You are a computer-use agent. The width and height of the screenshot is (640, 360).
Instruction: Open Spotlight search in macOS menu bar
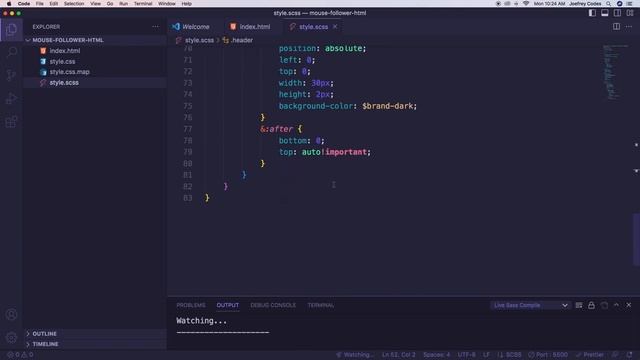point(608,4)
